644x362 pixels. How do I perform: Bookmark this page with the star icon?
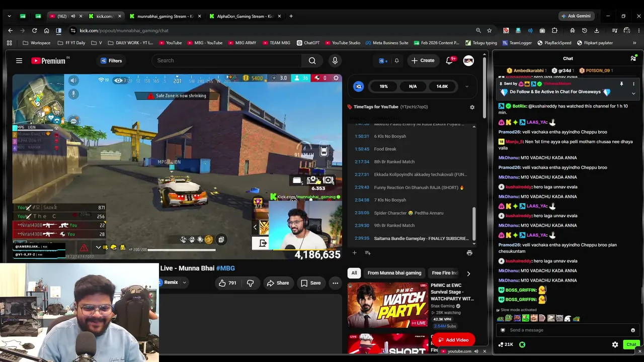[489, 31]
